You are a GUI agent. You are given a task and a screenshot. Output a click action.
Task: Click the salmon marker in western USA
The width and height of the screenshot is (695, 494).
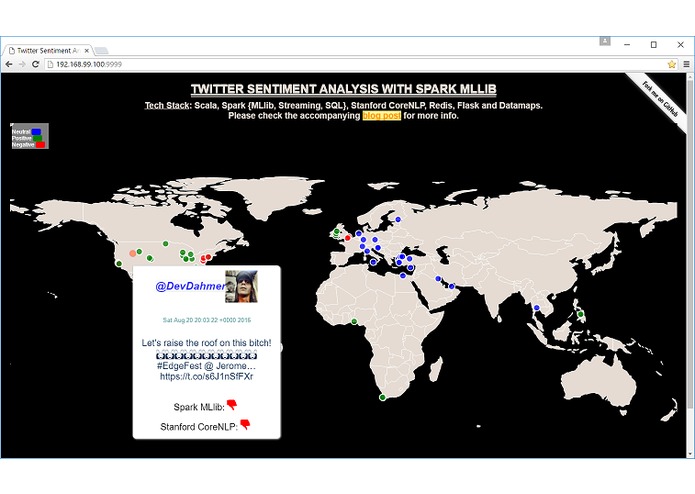click(x=133, y=253)
